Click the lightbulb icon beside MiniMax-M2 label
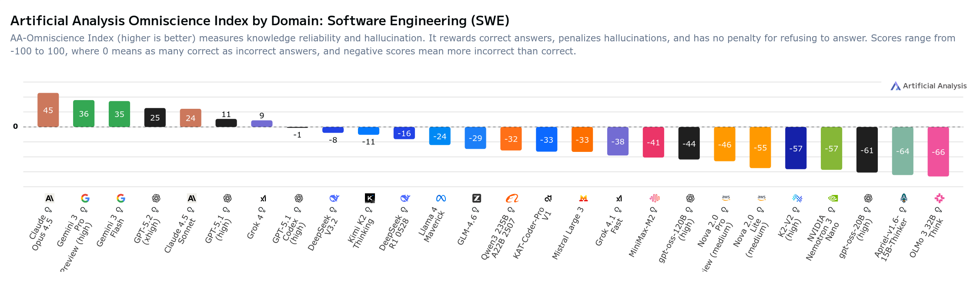Image resolution: width=980 pixels, height=282 pixels. click(653, 210)
